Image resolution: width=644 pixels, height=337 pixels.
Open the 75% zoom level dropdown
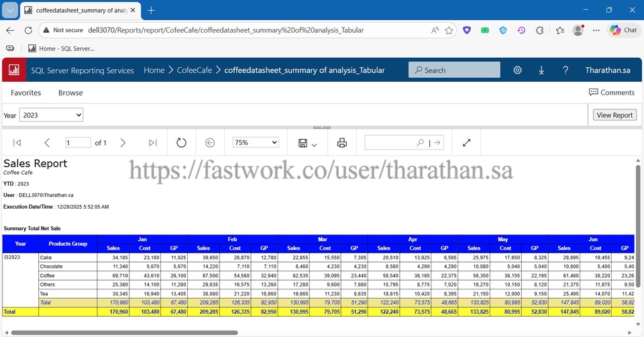[255, 142]
